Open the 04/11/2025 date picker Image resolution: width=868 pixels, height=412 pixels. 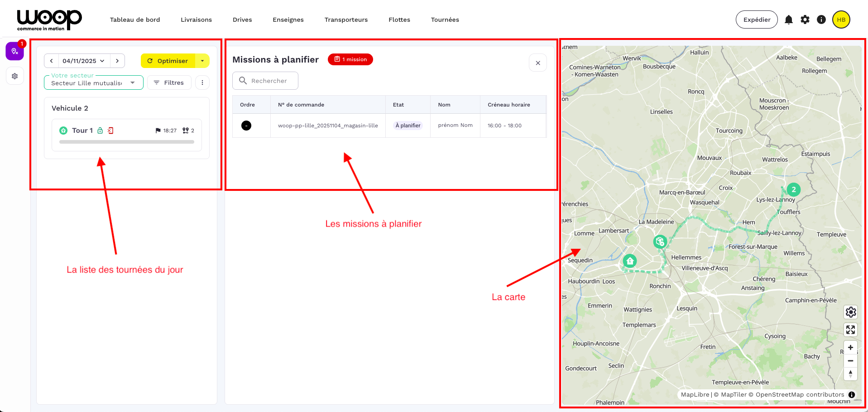point(83,61)
